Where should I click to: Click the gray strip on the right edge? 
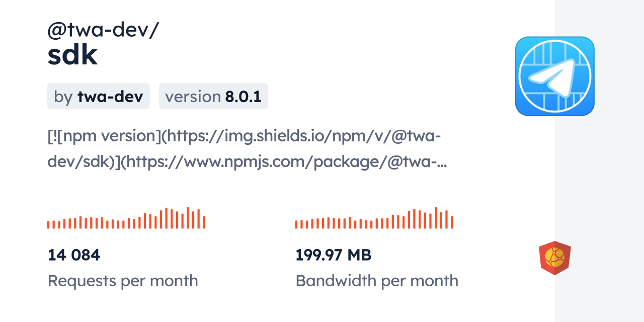pyautogui.click(x=599, y=161)
